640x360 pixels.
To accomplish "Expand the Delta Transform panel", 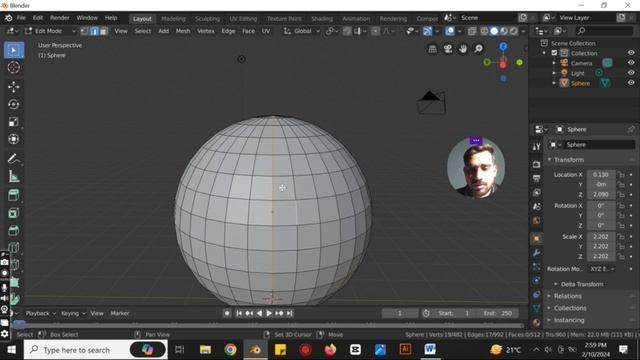I will point(582,284).
